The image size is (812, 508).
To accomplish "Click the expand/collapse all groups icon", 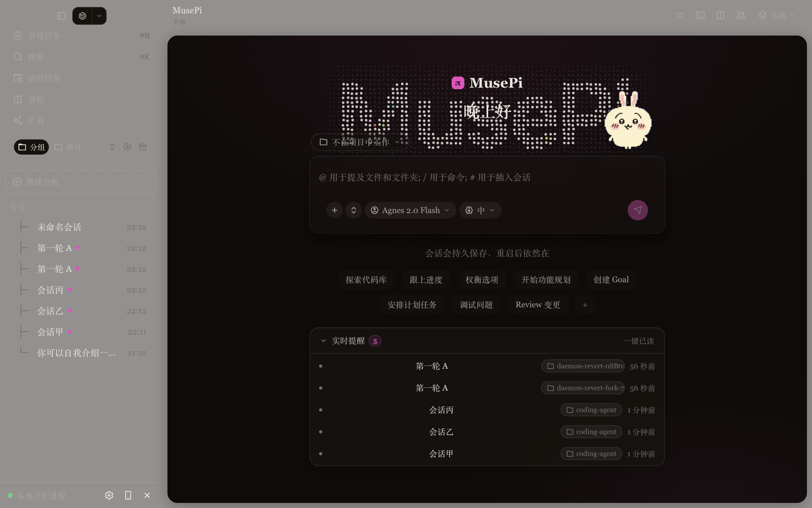I will click(112, 147).
